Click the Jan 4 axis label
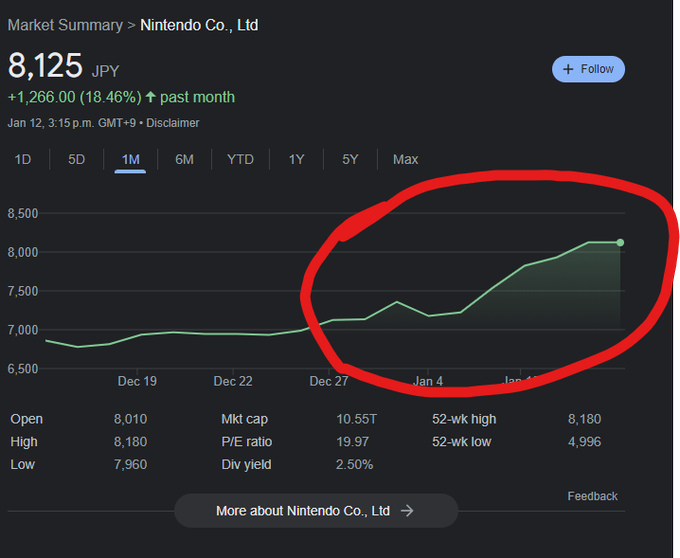Screen dimensions: 680x558 [x=428, y=382]
